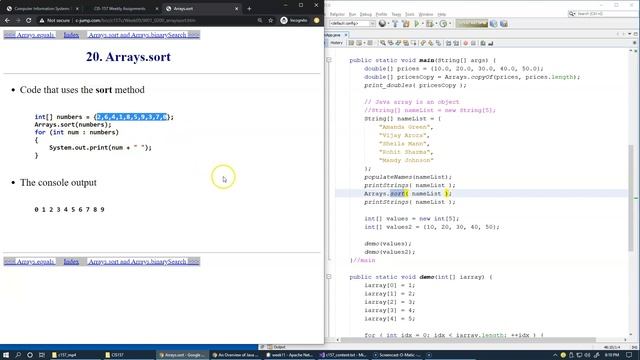The image size is (640, 360).
Task: Open Chrome zoom magnifier in the address bar
Action: click(x=260, y=20)
